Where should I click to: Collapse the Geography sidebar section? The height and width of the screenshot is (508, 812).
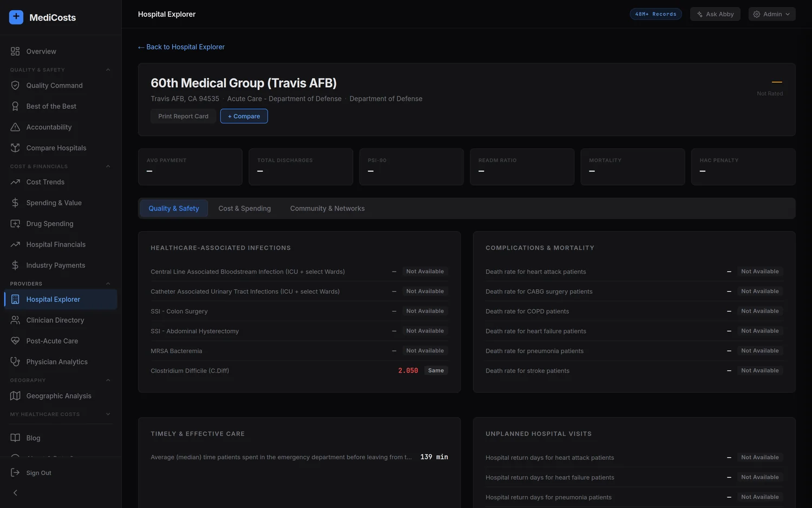tap(108, 380)
